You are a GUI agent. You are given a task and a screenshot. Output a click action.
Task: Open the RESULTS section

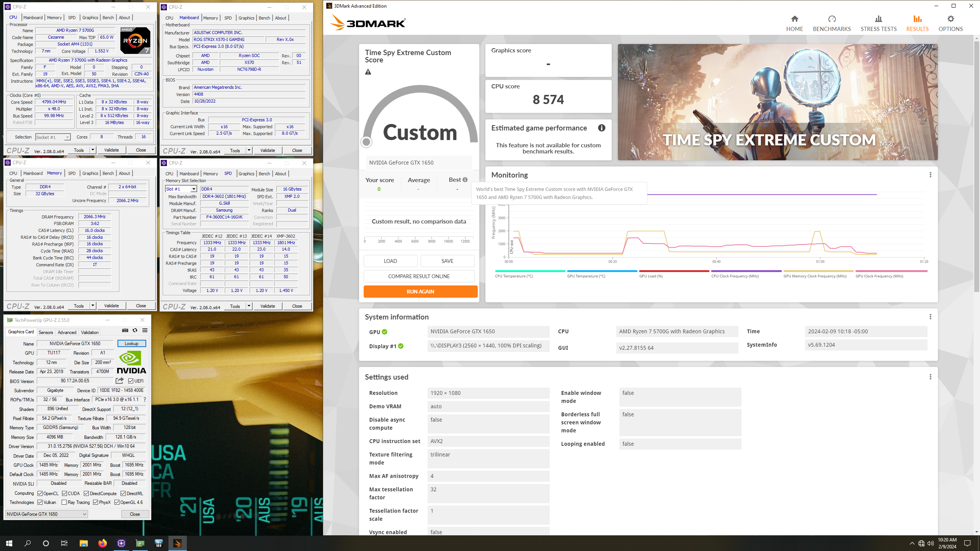[917, 23]
